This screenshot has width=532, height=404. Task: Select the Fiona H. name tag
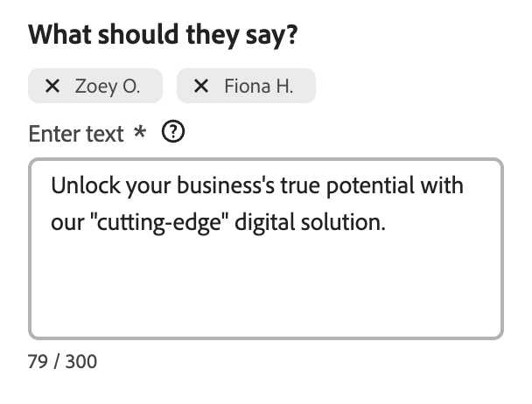(258, 87)
